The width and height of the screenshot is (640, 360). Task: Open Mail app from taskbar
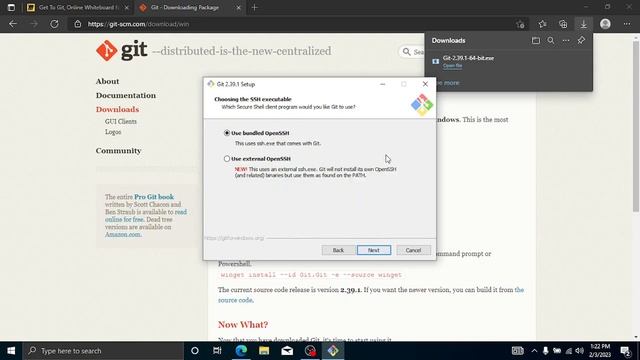287,351
